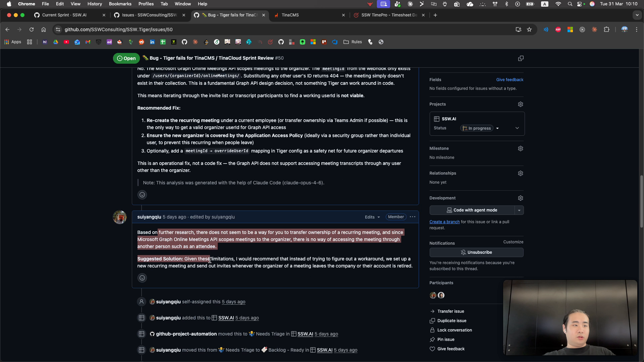Open the Profiles menu in the menu bar

(146, 4)
